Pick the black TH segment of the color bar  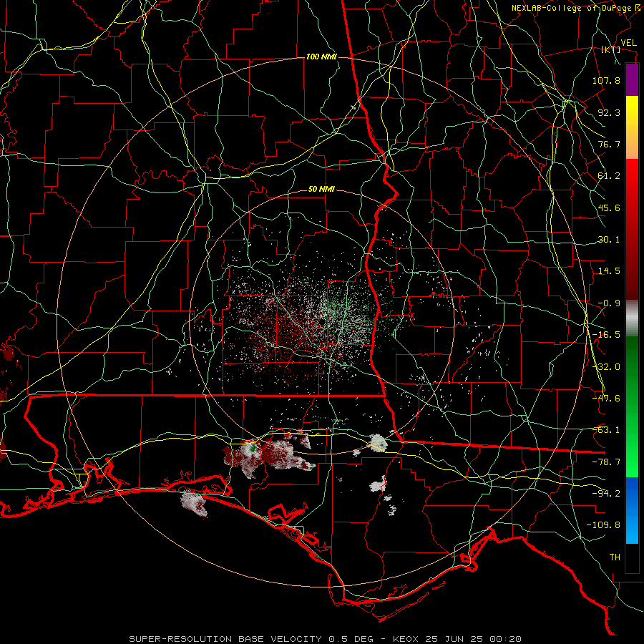point(632,558)
